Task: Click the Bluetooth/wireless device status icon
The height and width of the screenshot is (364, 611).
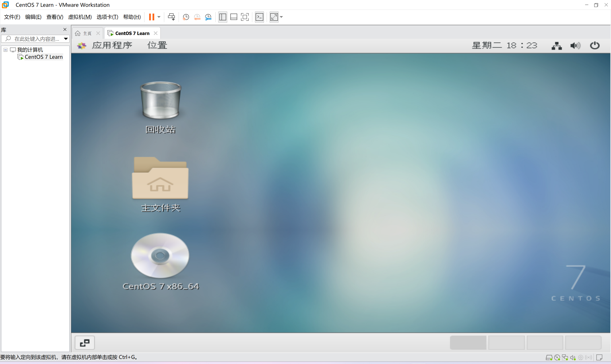Action: tap(589, 358)
